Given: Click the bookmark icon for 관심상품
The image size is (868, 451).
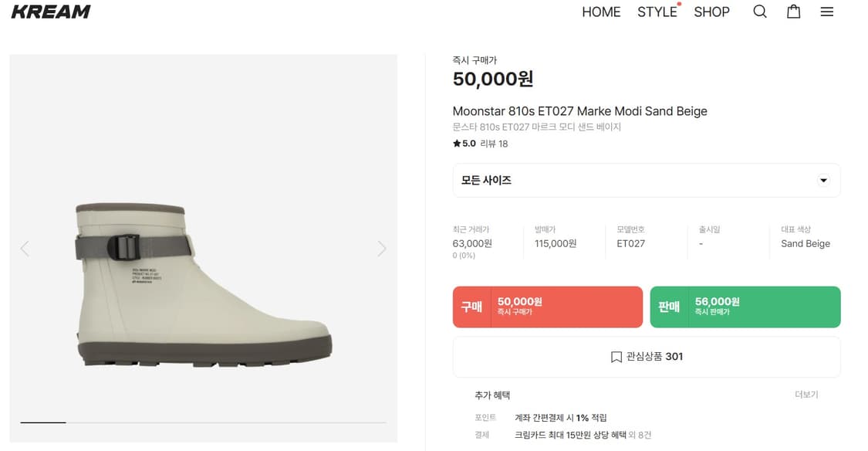Looking at the screenshot, I should coord(616,357).
